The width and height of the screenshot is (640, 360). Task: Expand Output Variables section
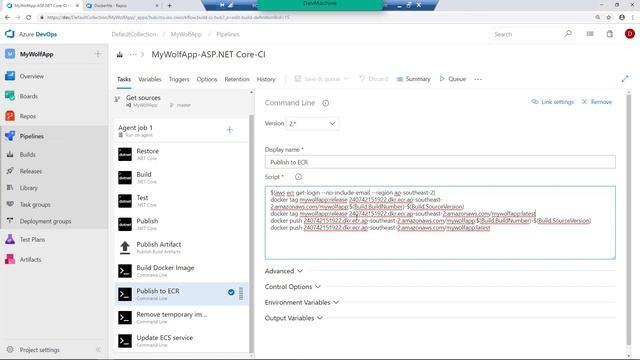pos(293,318)
